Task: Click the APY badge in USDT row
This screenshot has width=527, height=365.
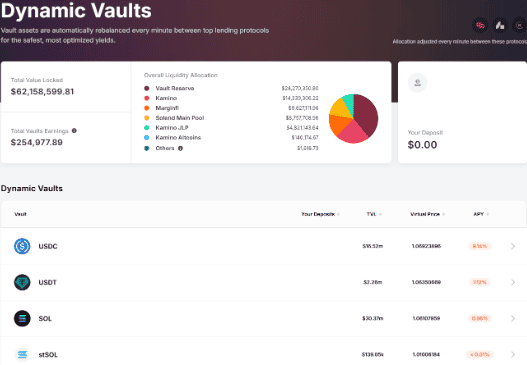Action: 480,282
